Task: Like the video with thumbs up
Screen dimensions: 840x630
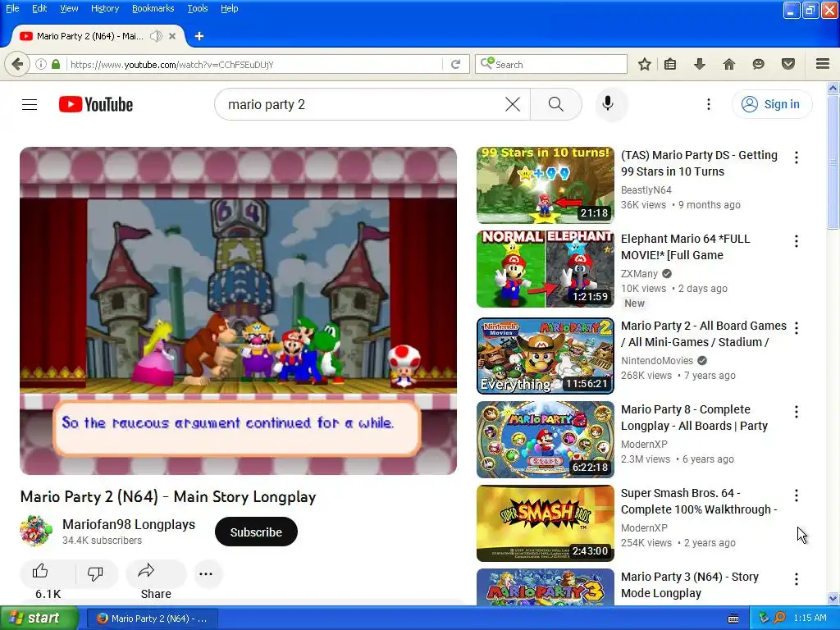Action: tap(40, 572)
